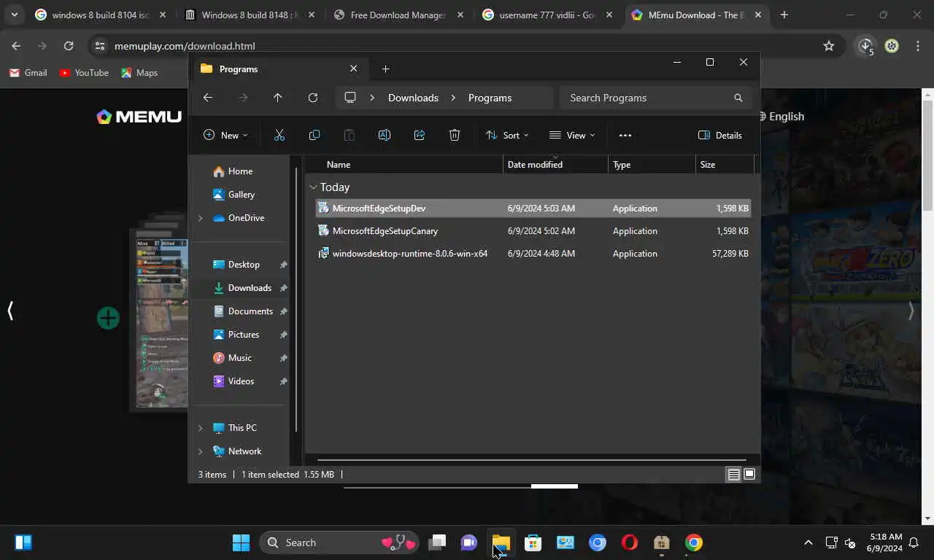Image resolution: width=934 pixels, height=560 pixels.
Task: Click the Delete trash icon
Action: [455, 135]
